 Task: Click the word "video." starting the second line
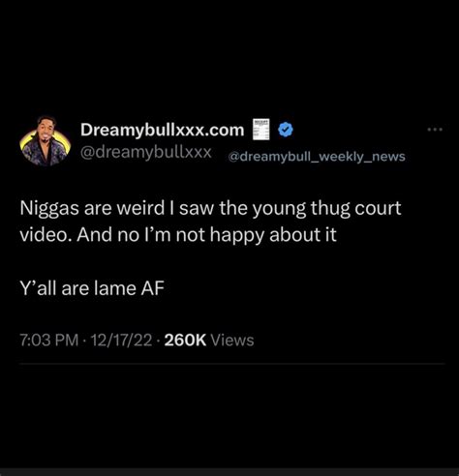(46, 234)
